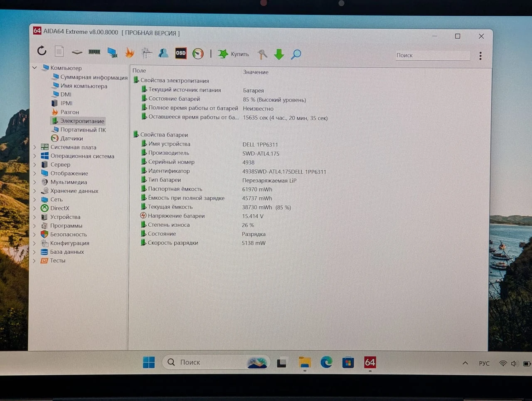The image size is (532, 401).
Task: Select the IPMI tree item
Action: click(66, 103)
